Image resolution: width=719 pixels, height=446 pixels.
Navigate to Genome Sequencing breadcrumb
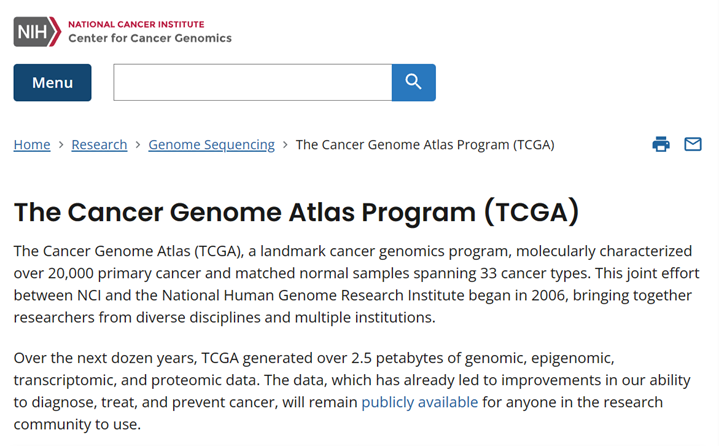click(x=211, y=145)
